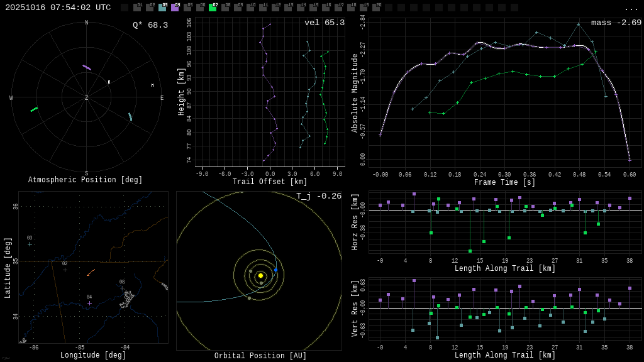Toggle the purple station 04 indicator

(x=175, y=8)
